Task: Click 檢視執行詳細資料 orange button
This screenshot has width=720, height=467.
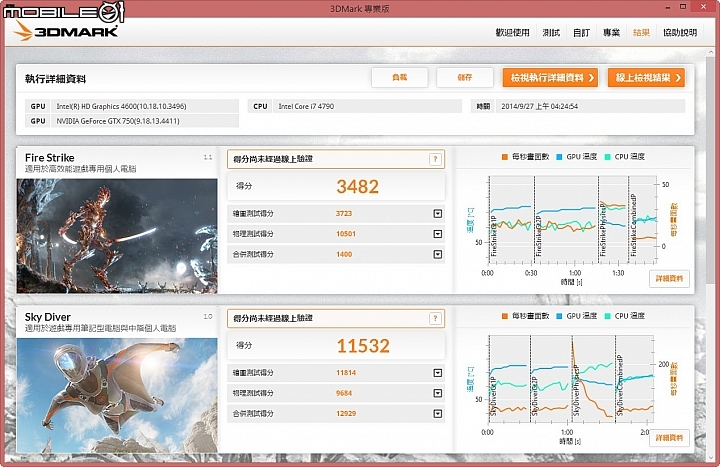Action: [x=550, y=78]
